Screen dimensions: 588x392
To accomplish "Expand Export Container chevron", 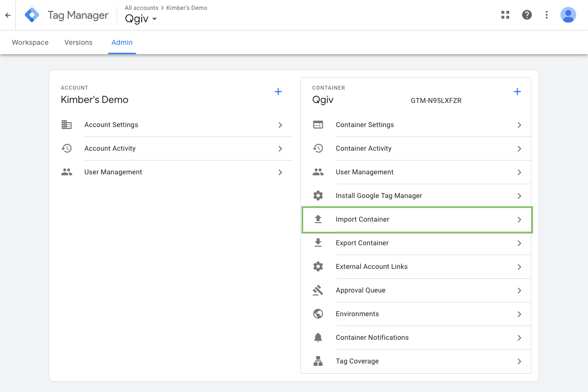I will tap(520, 243).
